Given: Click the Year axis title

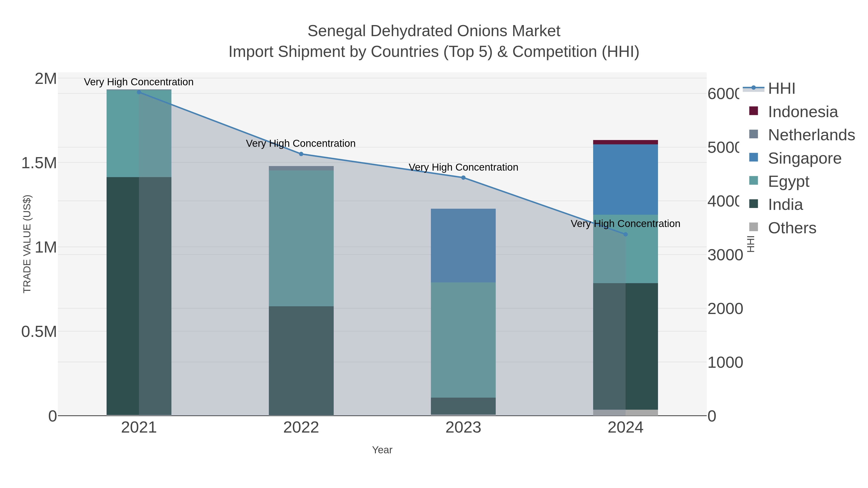Looking at the screenshot, I should (382, 450).
